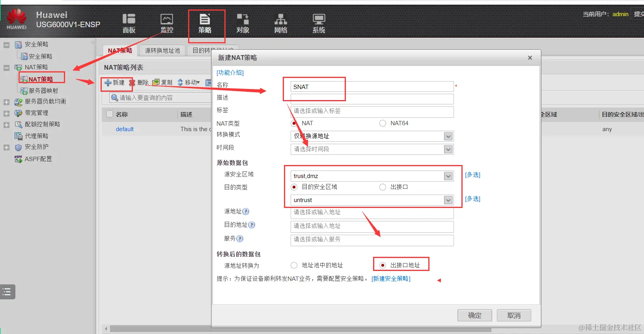Image resolution: width=644 pixels, height=334 pixels.
Task: Click the 描述 input field
Action: click(372, 99)
